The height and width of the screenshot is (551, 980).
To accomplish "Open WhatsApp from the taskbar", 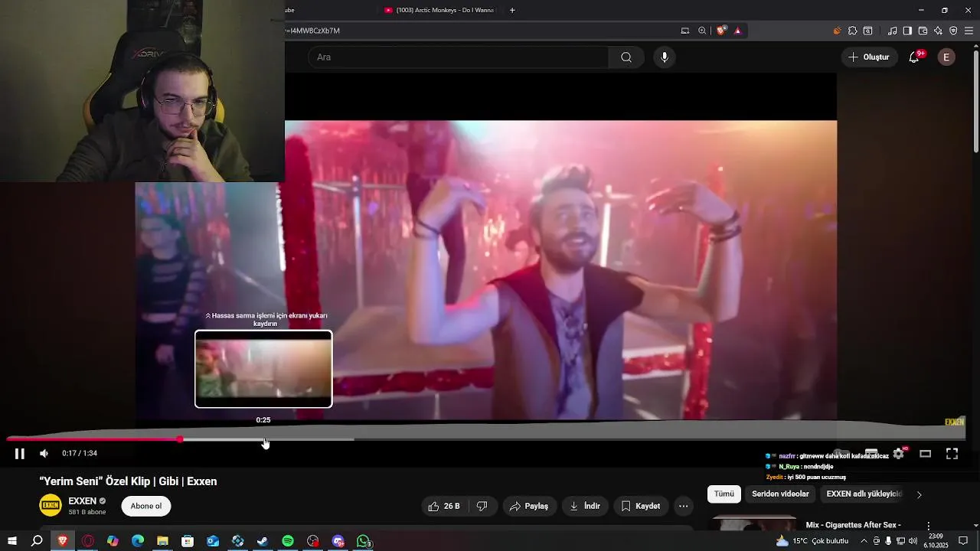I will click(x=364, y=541).
